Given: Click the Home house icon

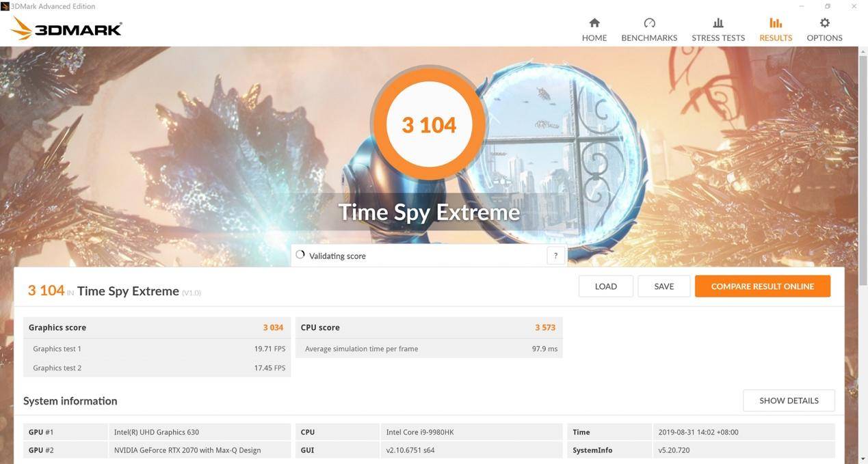Looking at the screenshot, I should 594,23.
